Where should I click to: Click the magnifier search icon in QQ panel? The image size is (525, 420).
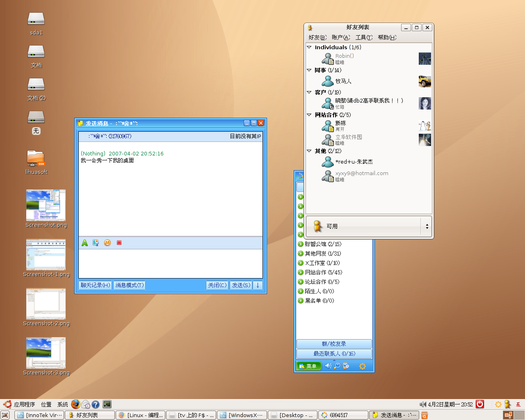[x=337, y=366]
